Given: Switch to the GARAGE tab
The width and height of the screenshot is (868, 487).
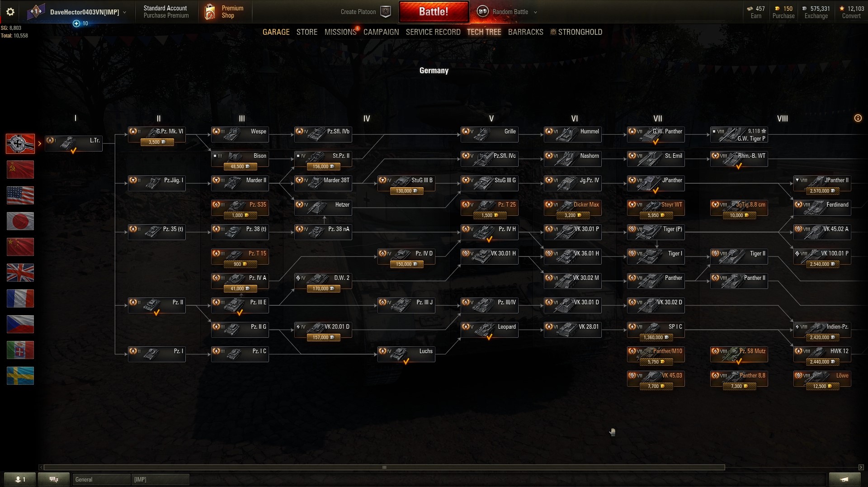Looking at the screenshot, I should pyautogui.click(x=276, y=32).
